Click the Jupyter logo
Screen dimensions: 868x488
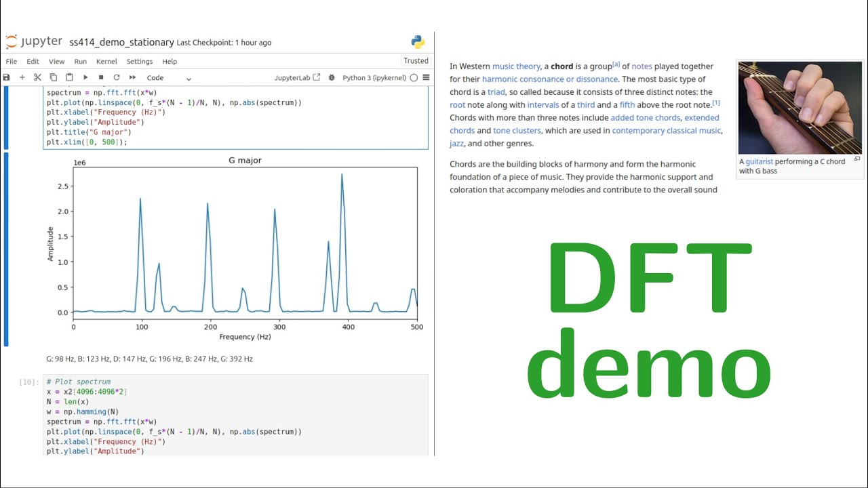click(x=34, y=41)
